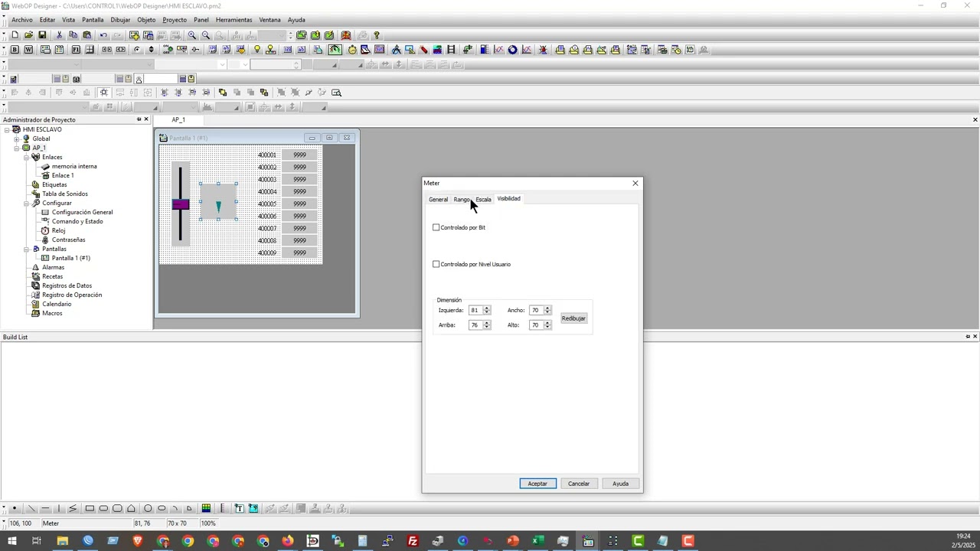Screen dimensions: 980x551
Task: Close the Build List panel
Action: 975,337
